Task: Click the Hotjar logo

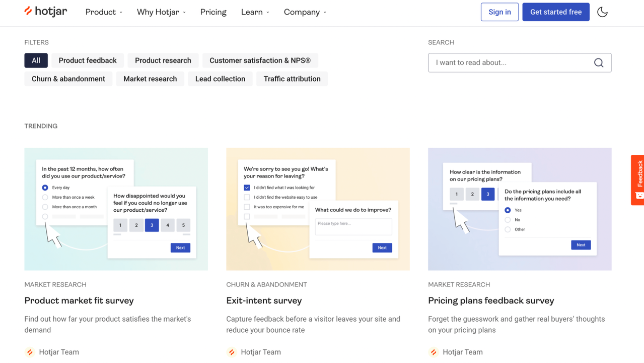Action: point(45,12)
